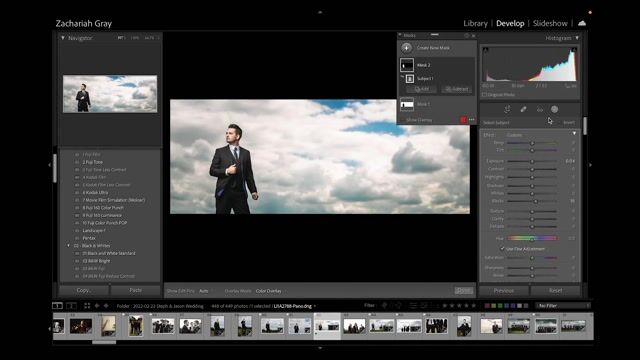Screen dimensions: 640x360
Task: Apply the Landscape 1 preset
Action: pyautogui.click(x=94, y=231)
